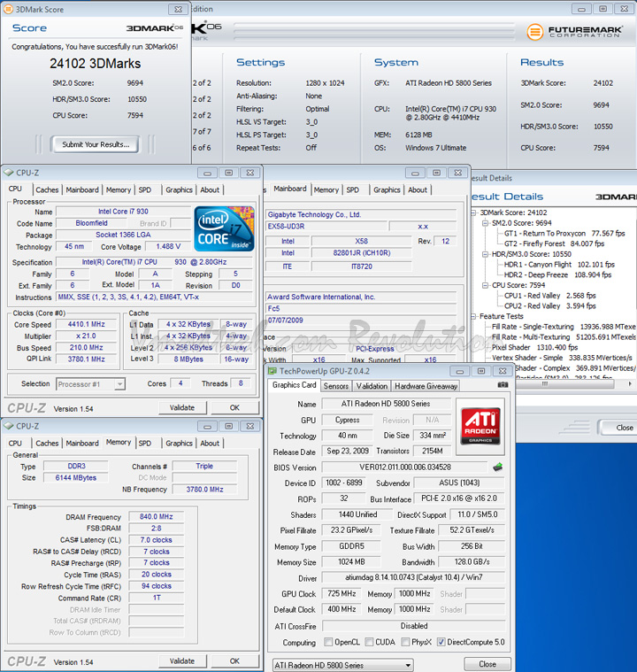The image size is (637, 672).
Task: Click the DRAM Frequency 840.0 MHz value
Action: tap(156, 517)
